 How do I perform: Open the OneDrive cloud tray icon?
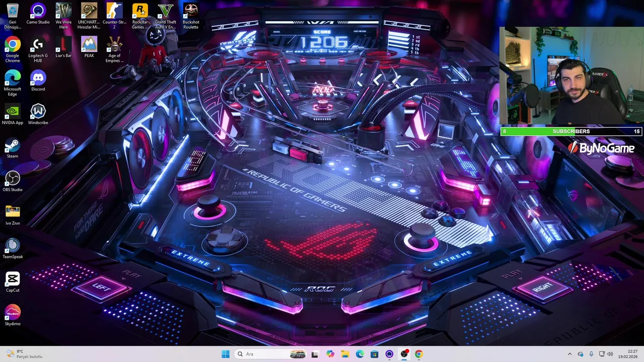tap(581, 354)
